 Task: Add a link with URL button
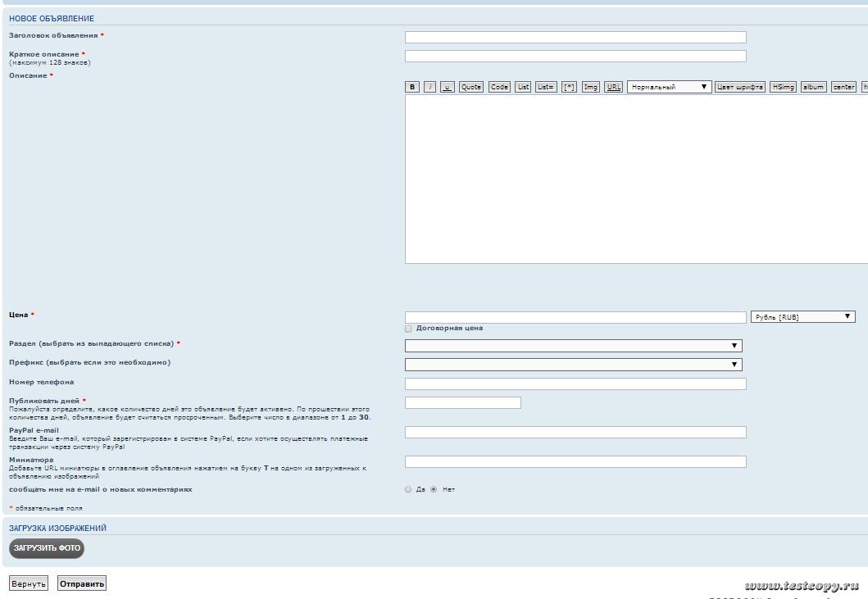(613, 87)
